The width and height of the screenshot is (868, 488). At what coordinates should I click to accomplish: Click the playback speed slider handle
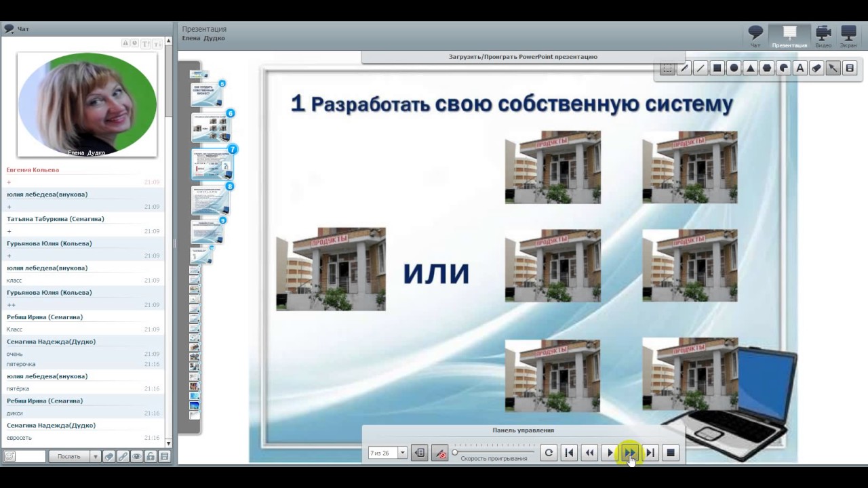point(455,452)
